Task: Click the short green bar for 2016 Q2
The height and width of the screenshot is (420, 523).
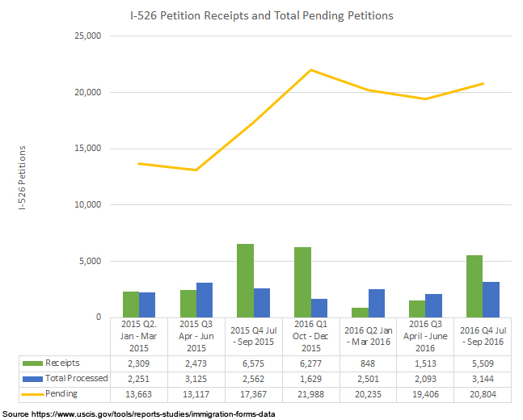Action: (360, 313)
